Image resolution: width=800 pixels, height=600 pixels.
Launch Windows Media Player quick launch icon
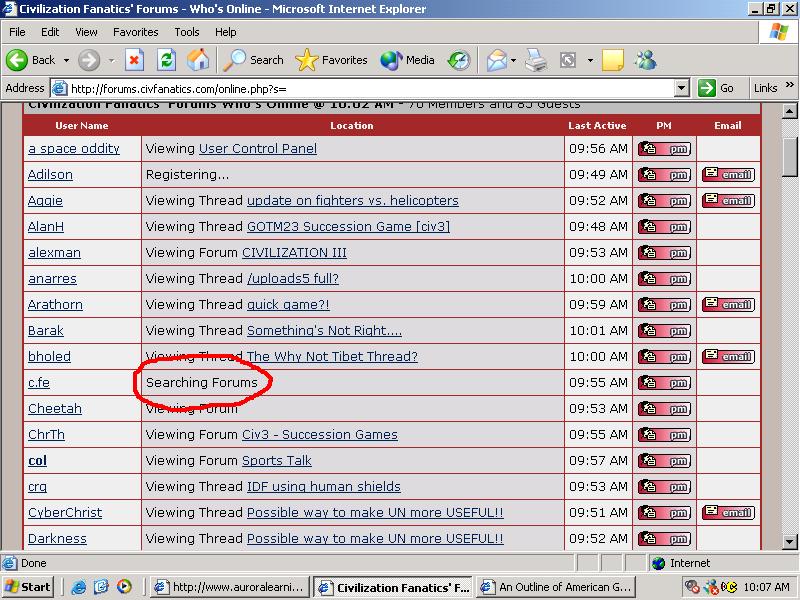click(x=124, y=587)
